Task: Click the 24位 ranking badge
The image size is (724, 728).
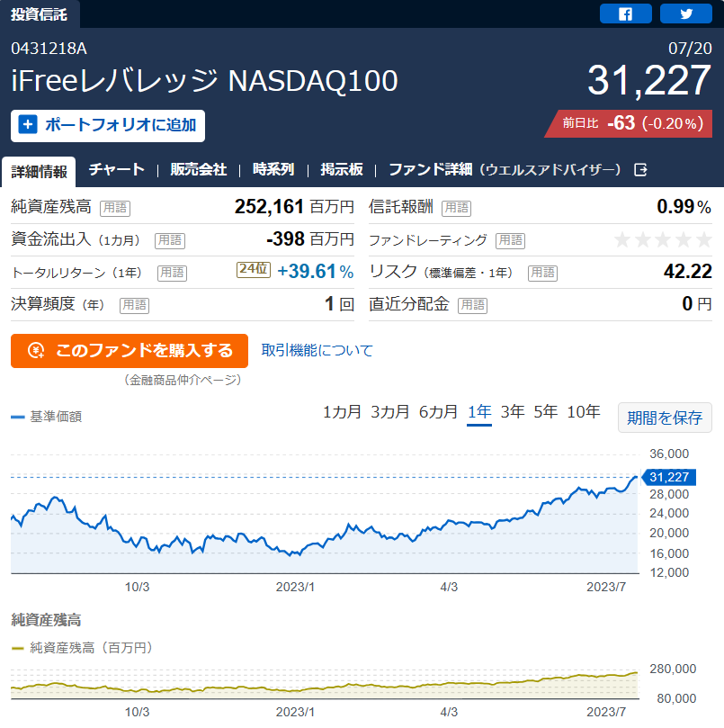Action: 254,269
